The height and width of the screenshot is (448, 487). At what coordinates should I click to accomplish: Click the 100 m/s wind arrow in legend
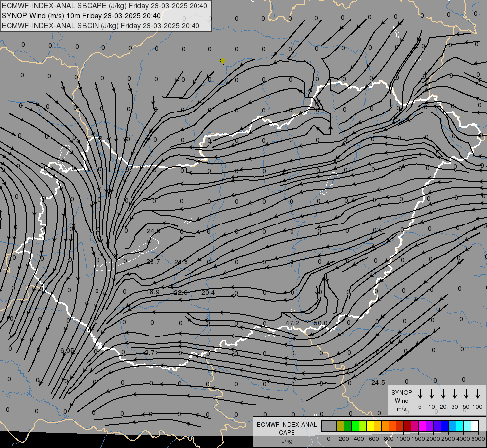pyautogui.click(x=478, y=394)
